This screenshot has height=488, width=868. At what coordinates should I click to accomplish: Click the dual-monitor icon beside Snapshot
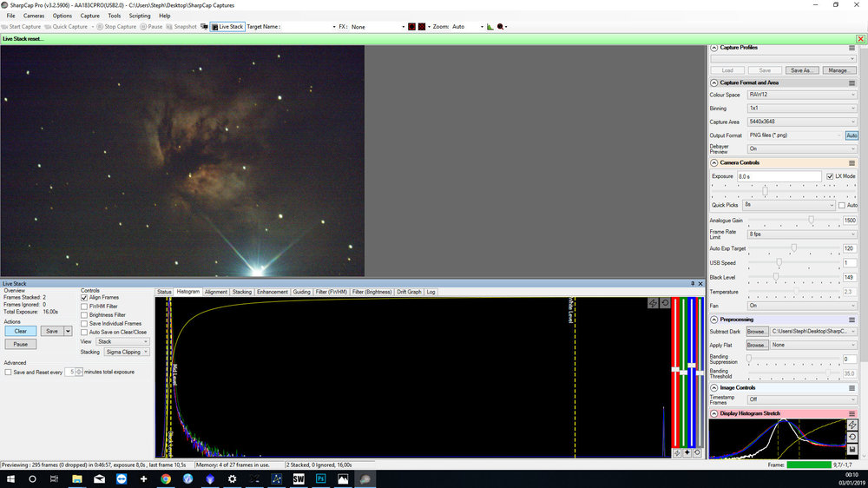pyautogui.click(x=204, y=27)
